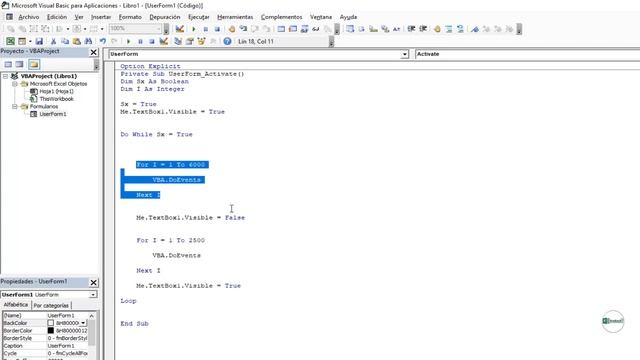
Task: Expand the UserForm object dropdown above code
Action: click(404, 54)
